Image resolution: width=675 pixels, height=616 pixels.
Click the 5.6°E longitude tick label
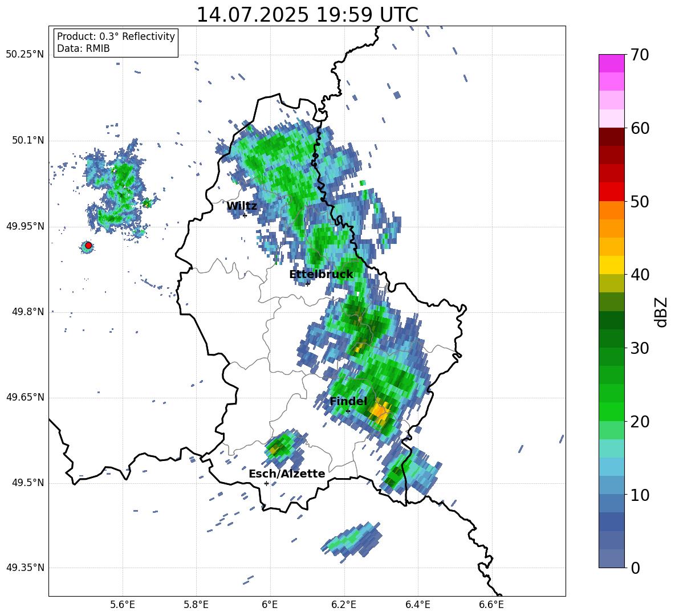tap(123, 605)
